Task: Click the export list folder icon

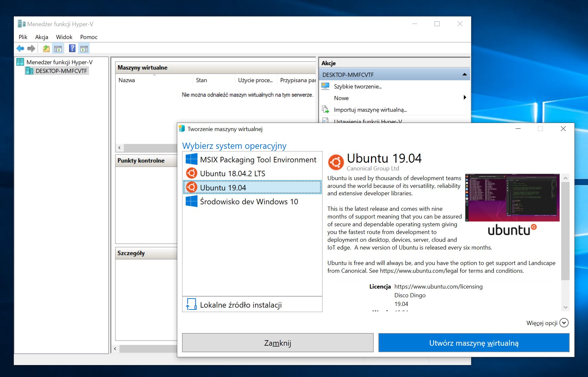Action: point(46,48)
